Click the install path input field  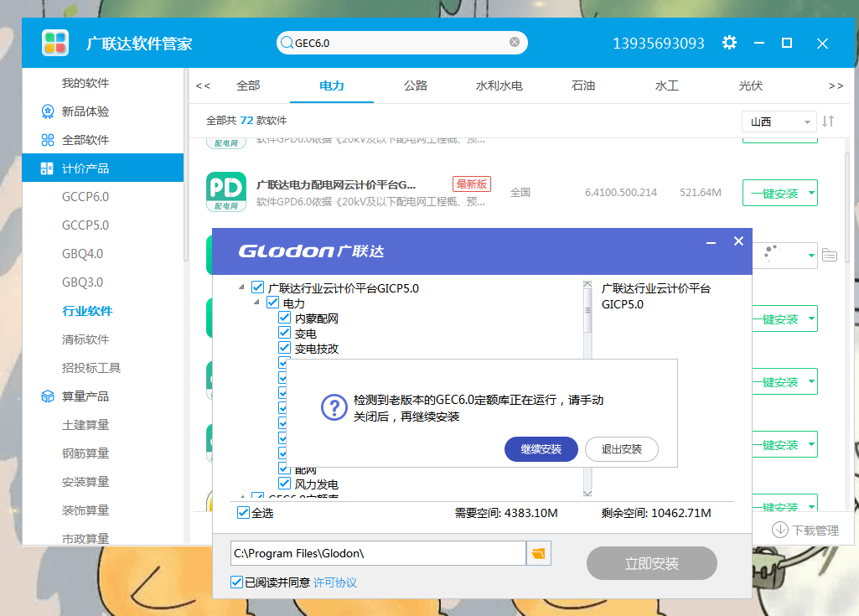378,553
